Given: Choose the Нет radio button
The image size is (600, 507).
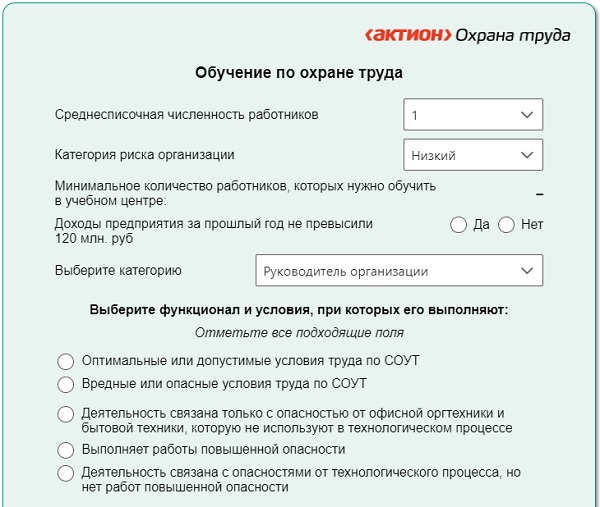Looking at the screenshot, I should 506,225.
